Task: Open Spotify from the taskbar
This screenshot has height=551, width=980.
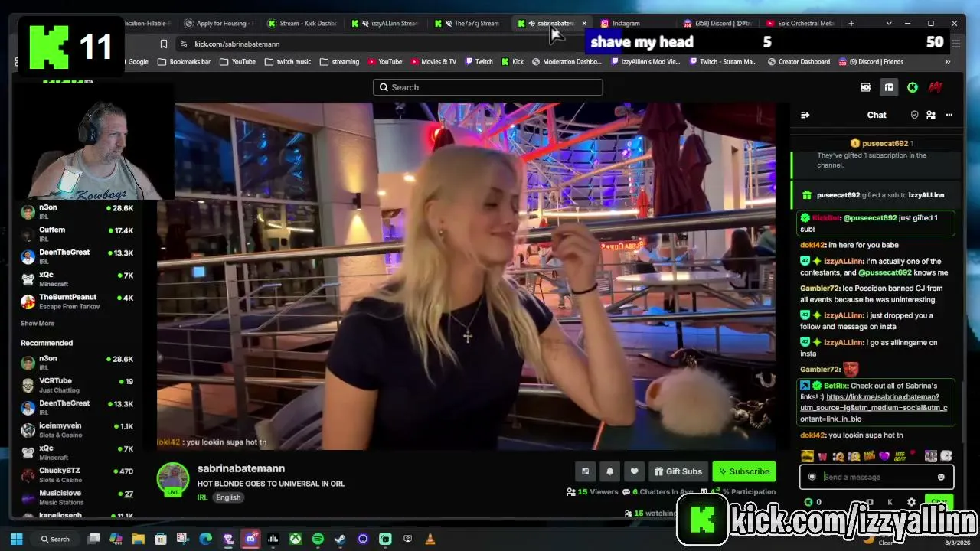Action: tap(318, 539)
